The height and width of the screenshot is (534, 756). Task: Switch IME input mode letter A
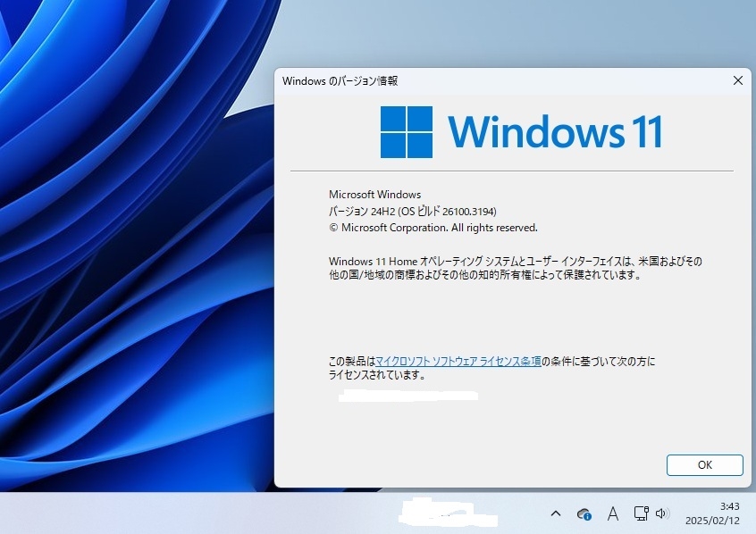coord(613,513)
